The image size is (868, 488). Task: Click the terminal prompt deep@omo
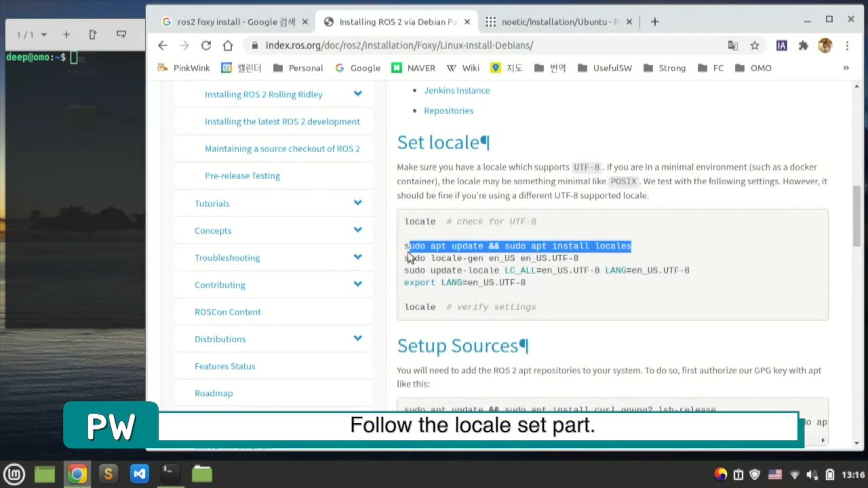[x=35, y=58]
